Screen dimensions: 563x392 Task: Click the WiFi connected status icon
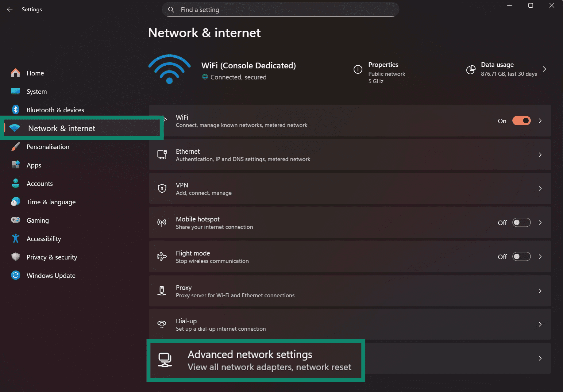169,69
